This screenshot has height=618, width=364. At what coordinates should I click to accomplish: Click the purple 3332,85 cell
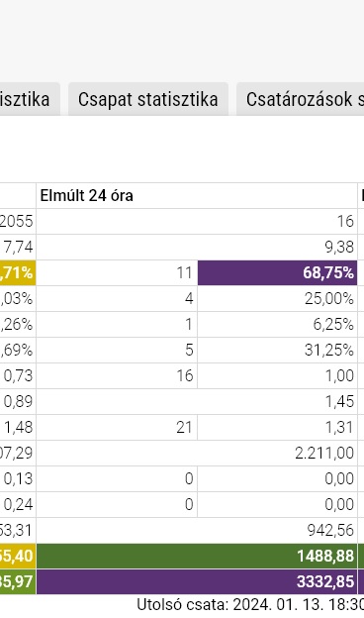coord(197,581)
